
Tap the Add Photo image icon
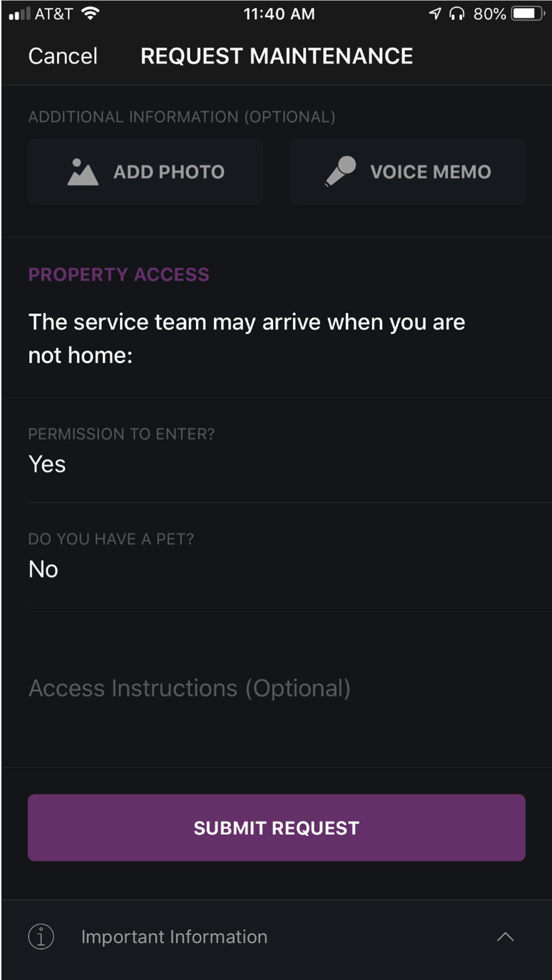(x=83, y=172)
